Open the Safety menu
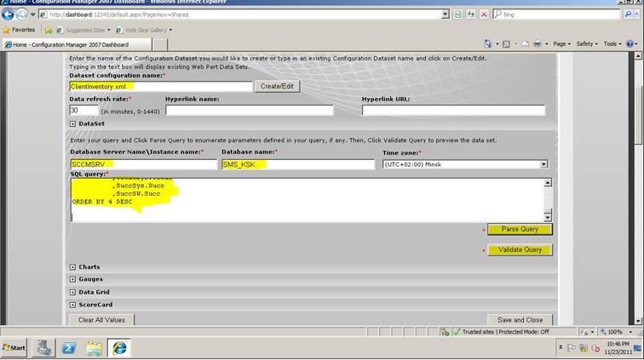 (586, 43)
